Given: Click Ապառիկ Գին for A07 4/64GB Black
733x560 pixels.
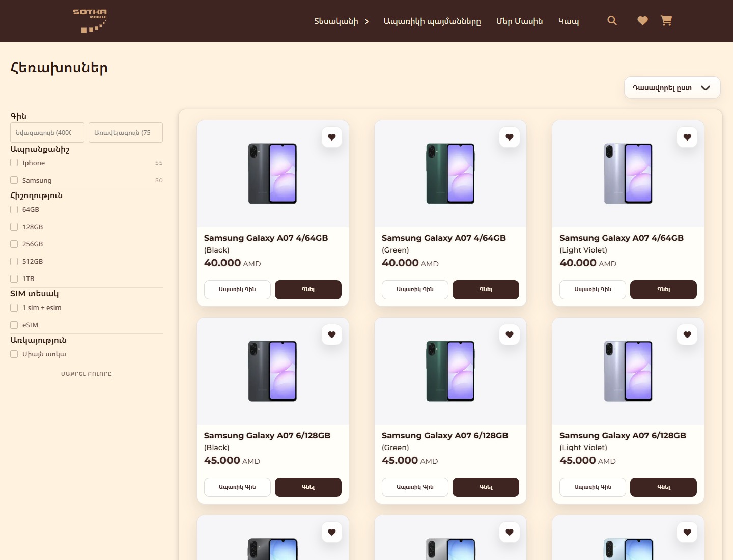Looking at the screenshot, I should tap(237, 290).
